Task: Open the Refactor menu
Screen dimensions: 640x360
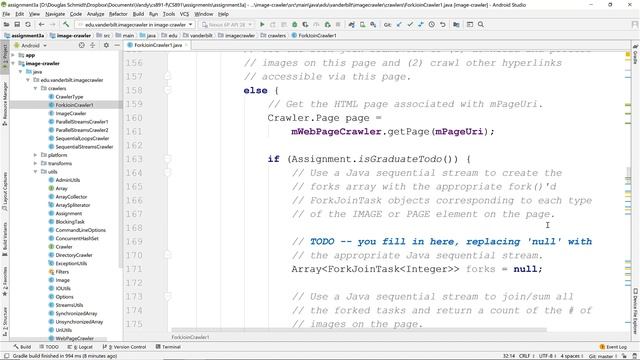Action: click(118, 14)
